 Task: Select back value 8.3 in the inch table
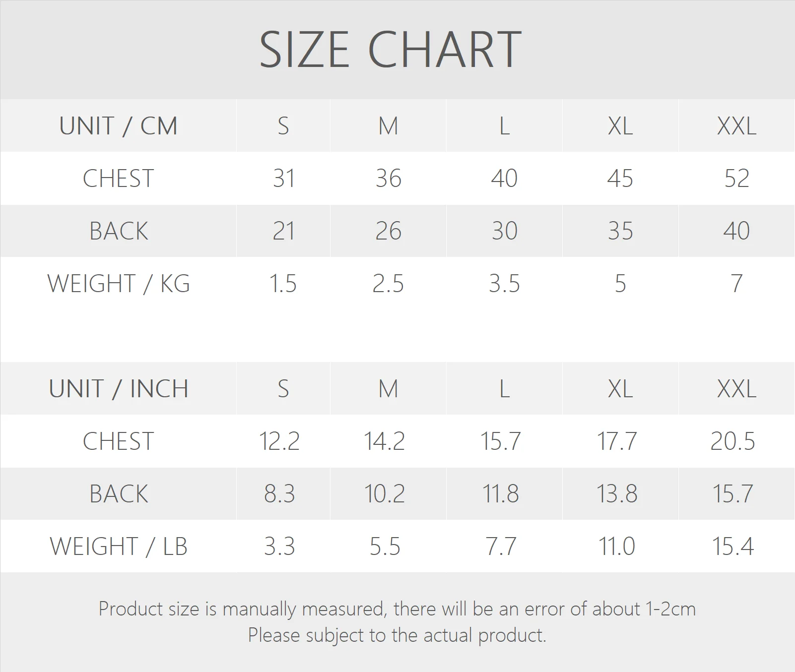click(279, 494)
